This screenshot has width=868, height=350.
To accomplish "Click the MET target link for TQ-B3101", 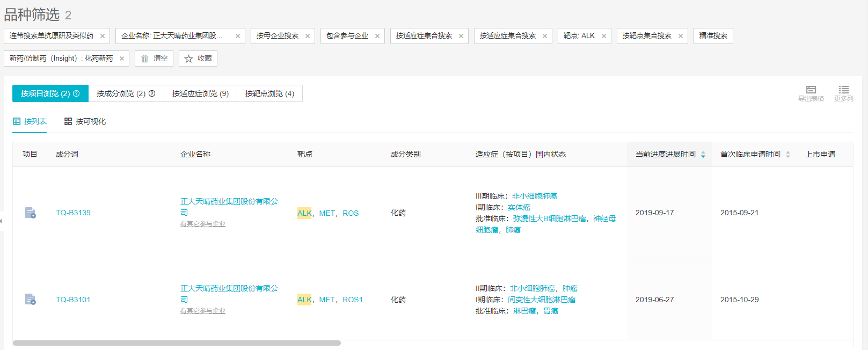I will pyautogui.click(x=327, y=300).
